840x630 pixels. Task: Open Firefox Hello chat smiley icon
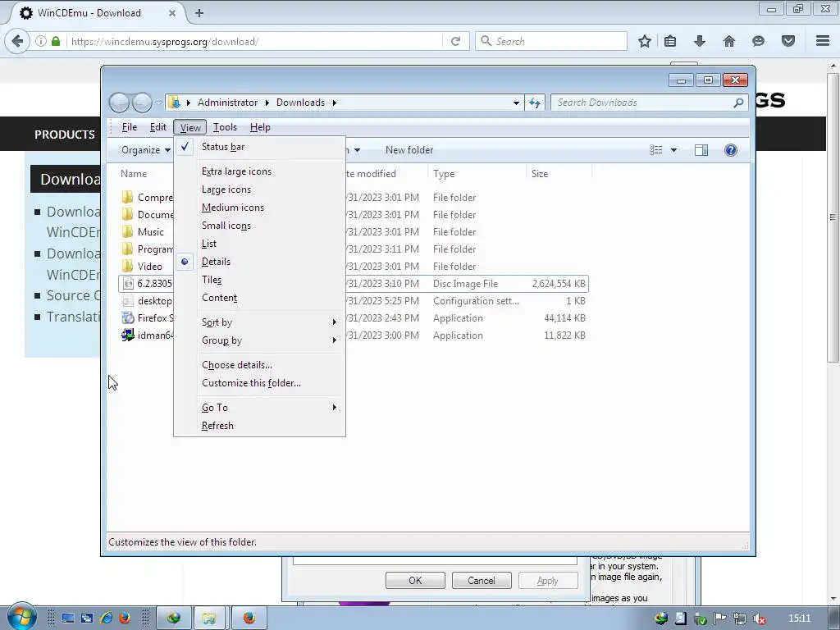758,41
